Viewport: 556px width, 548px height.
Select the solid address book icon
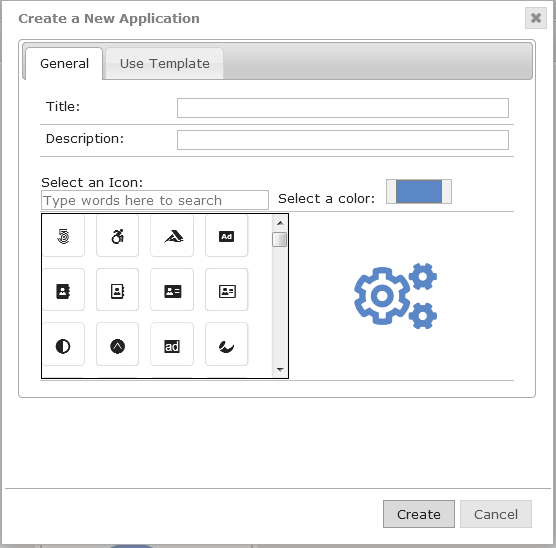click(63, 290)
